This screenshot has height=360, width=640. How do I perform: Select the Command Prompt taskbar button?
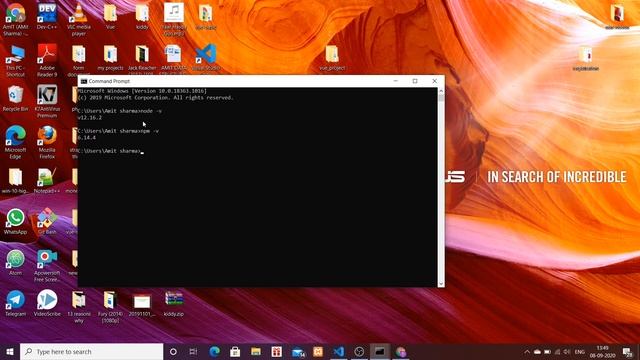click(380, 351)
